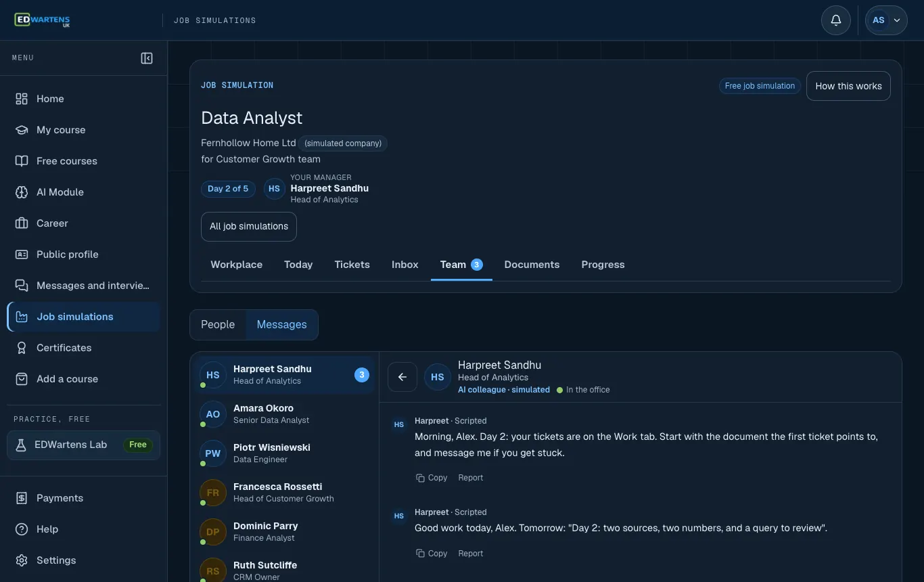
Task: Open Free courses book icon
Action: pos(22,161)
